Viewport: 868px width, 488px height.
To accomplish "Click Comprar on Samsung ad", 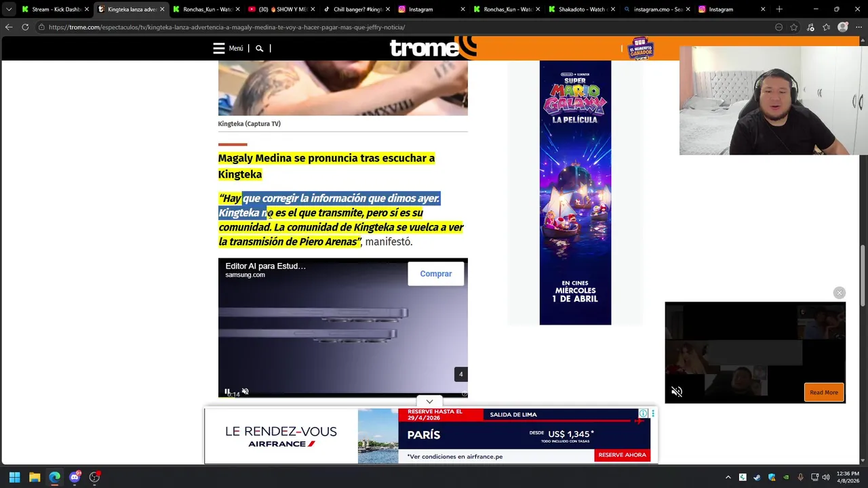I will pyautogui.click(x=436, y=274).
